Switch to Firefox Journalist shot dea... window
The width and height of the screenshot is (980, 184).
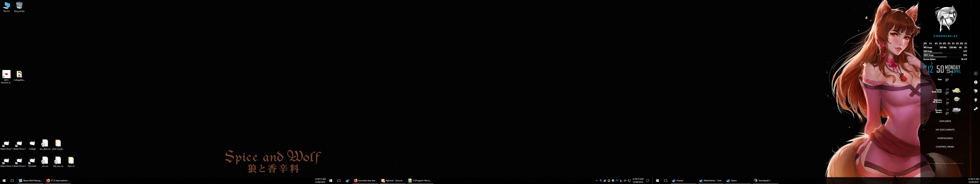click(365, 181)
